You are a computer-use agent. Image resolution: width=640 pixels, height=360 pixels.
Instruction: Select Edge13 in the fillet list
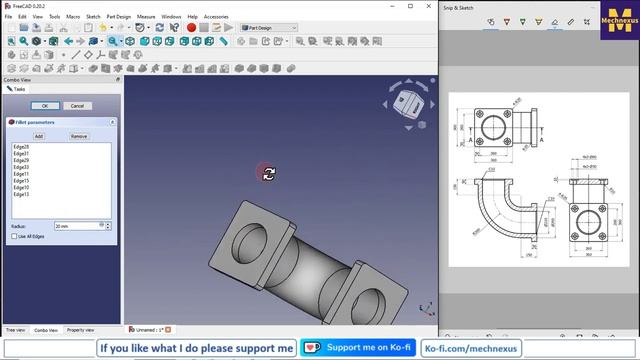point(21,194)
